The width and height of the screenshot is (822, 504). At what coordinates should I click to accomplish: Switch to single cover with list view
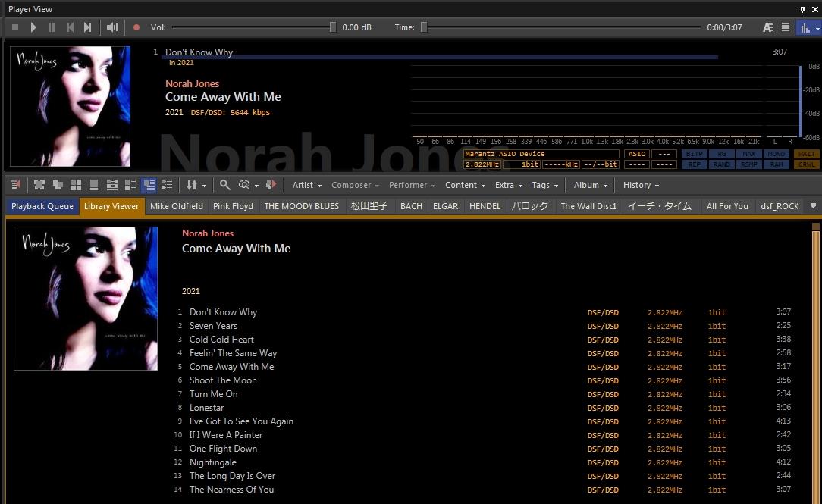point(94,184)
